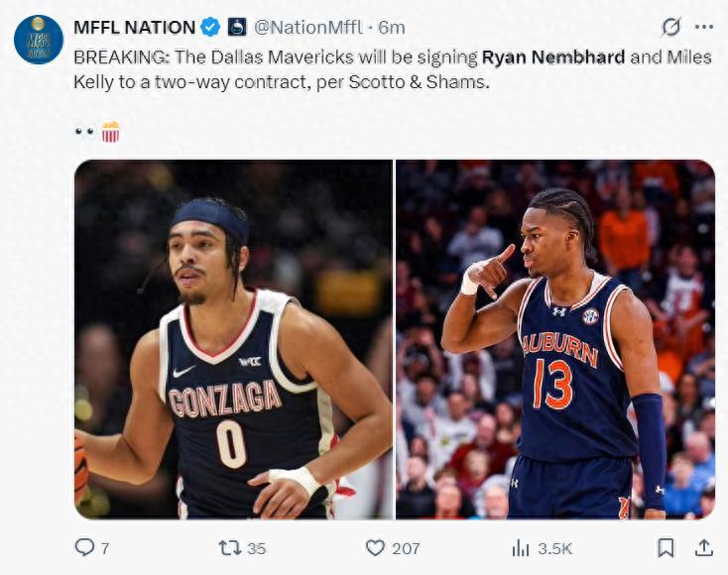Bookmark this post
The image size is (728, 575).
pos(667,547)
